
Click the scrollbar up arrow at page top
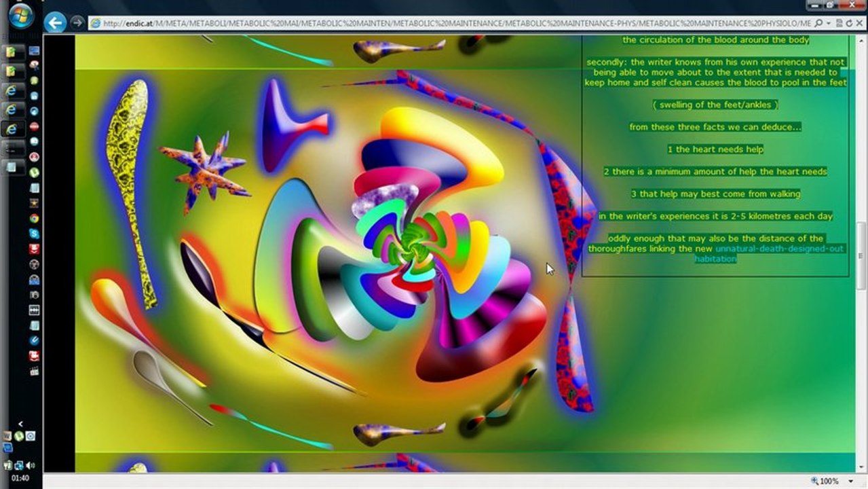tap(863, 39)
